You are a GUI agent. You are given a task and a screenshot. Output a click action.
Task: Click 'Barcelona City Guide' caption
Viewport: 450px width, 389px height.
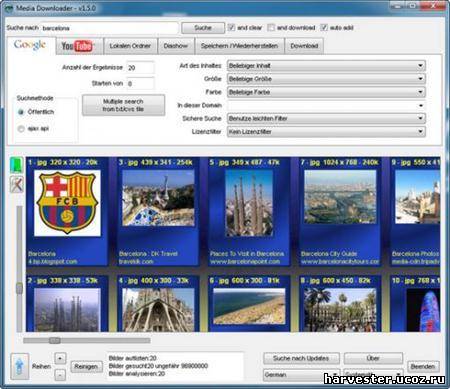pos(329,254)
